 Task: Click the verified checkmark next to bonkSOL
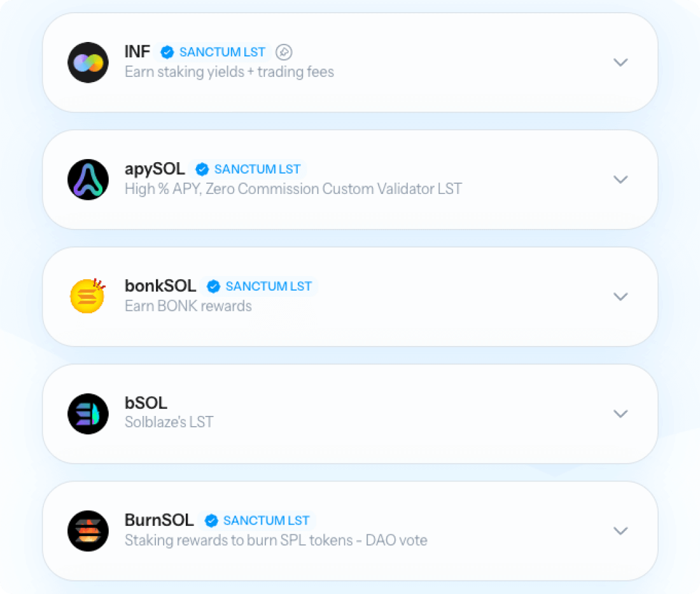pyautogui.click(x=213, y=287)
